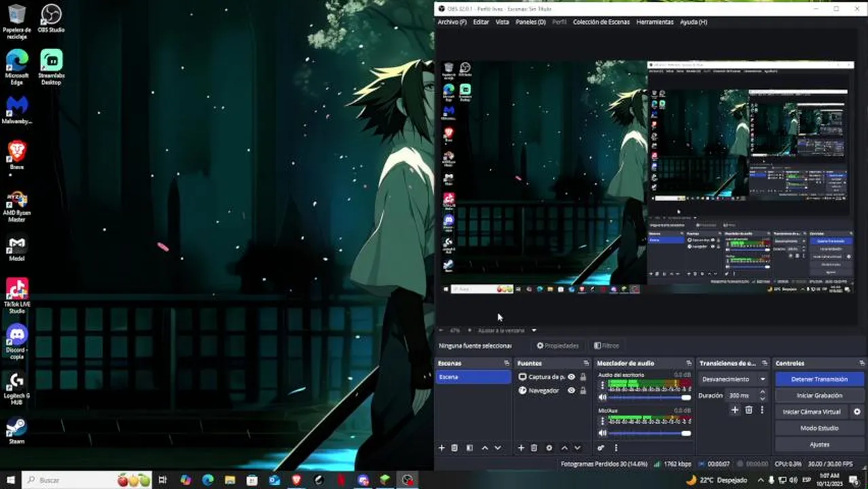868x489 pixels.
Task: Open preview scaling dropdown Ajustar a la ventana
Action: pos(507,331)
